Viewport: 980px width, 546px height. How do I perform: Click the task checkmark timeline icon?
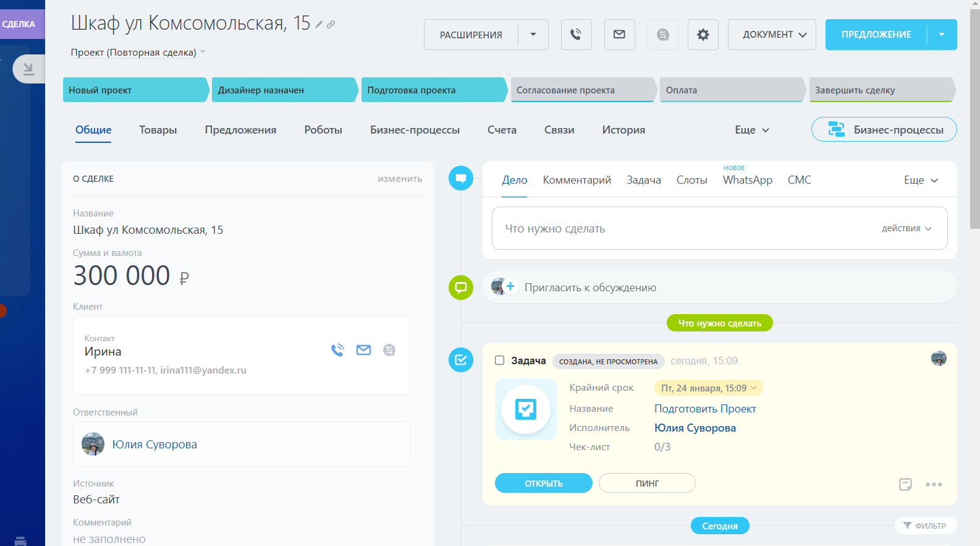point(461,360)
